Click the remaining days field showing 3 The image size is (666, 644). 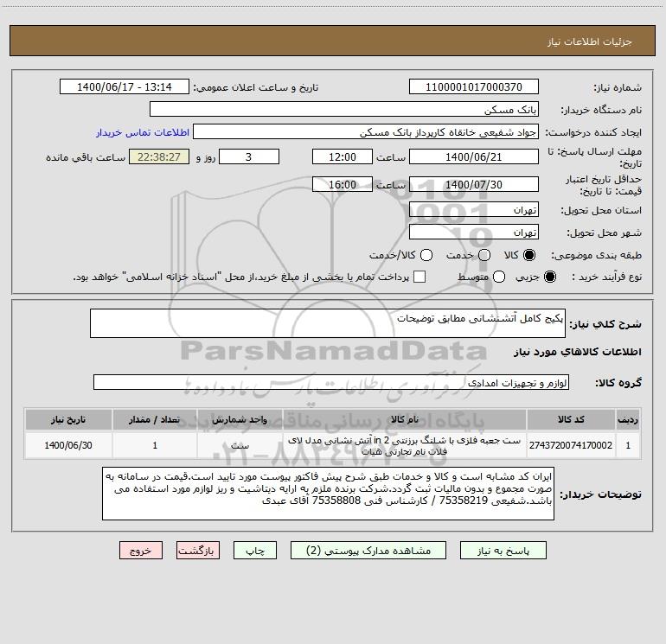point(249,156)
